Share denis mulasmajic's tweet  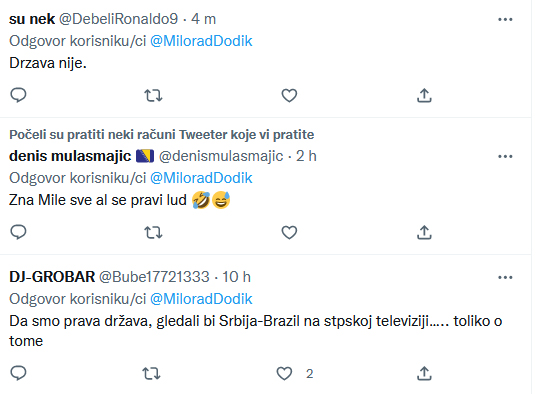tap(424, 232)
